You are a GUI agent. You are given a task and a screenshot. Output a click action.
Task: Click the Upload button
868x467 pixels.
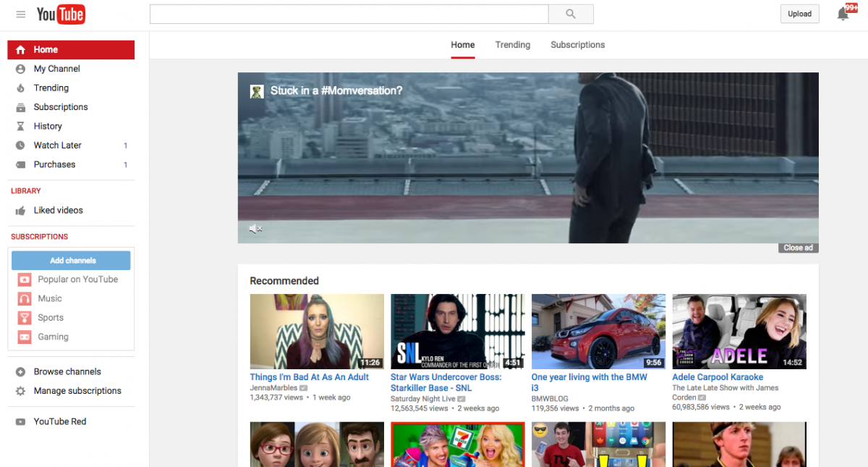pos(799,13)
